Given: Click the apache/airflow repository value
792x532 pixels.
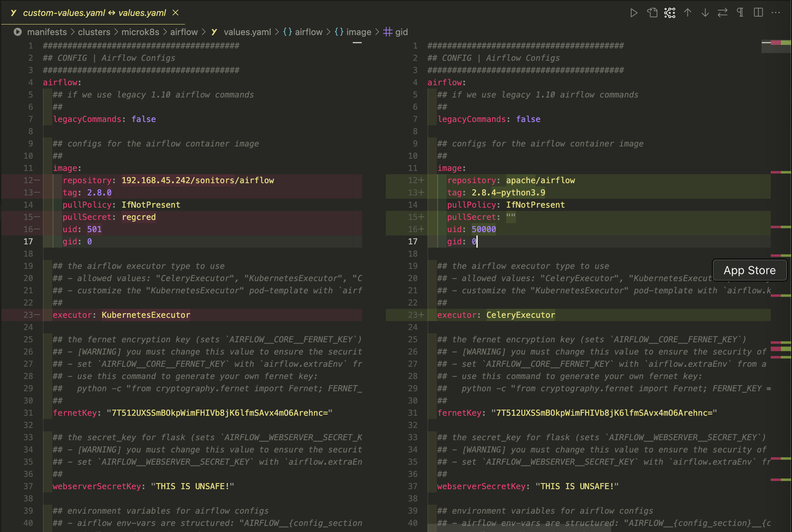Looking at the screenshot, I should click(540, 180).
